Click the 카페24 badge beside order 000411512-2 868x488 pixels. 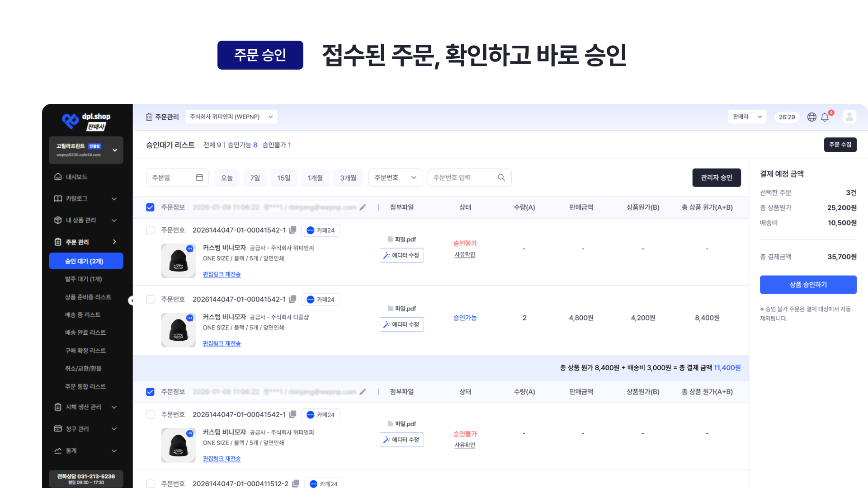click(x=324, y=483)
